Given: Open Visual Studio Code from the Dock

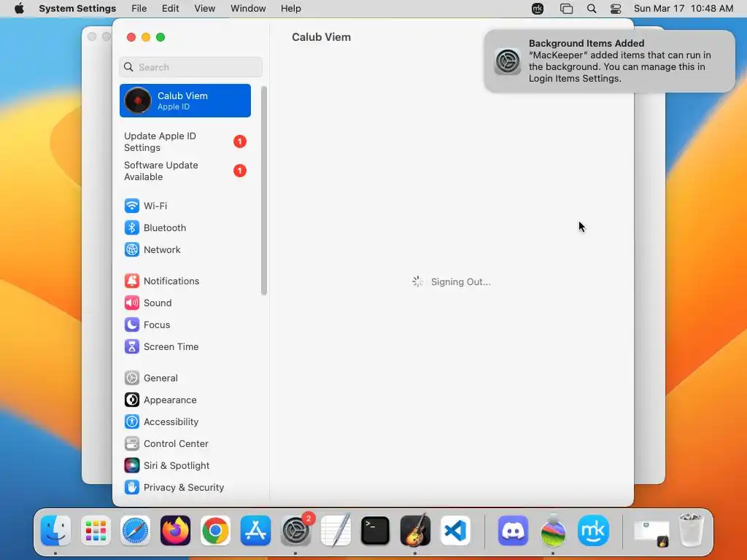Looking at the screenshot, I should [455, 530].
